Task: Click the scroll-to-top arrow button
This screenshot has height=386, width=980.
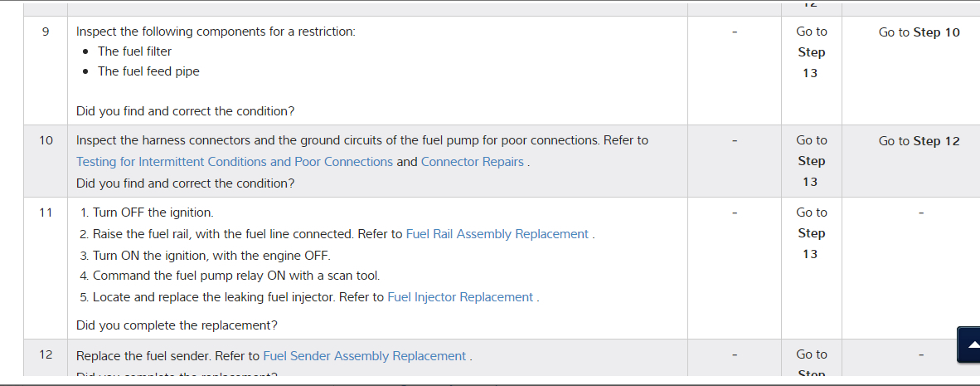Action: pyautogui.click(x=968, y=344)
